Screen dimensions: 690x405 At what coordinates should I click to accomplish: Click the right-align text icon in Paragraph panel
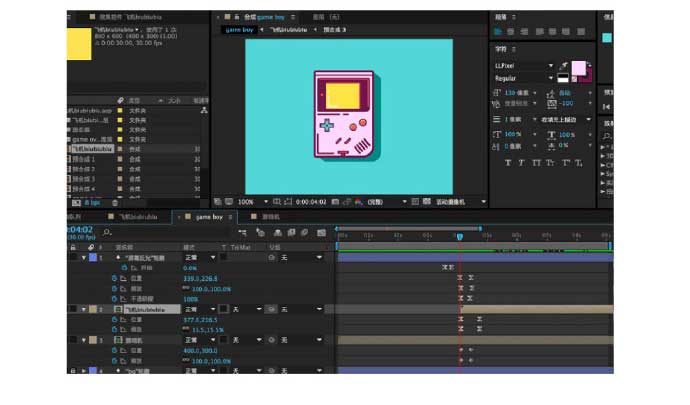(x=524, y=32)
